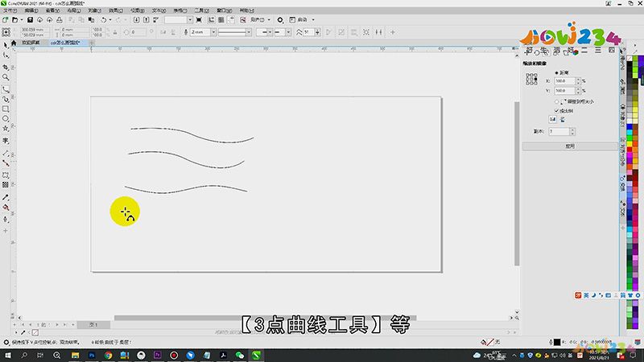
Task: Increase copies with stepper arrow
Action: point(572,130)
